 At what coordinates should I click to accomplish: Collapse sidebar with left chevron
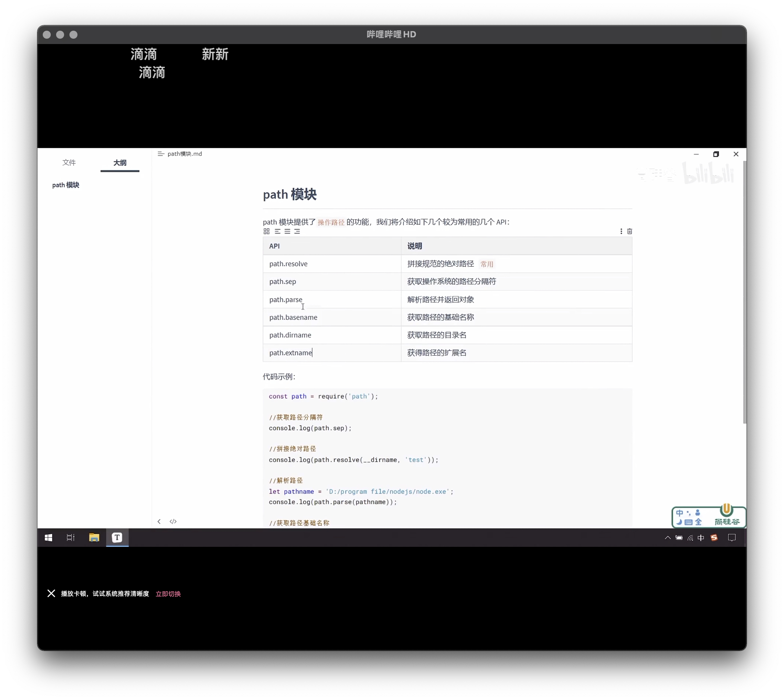[159, 521]
